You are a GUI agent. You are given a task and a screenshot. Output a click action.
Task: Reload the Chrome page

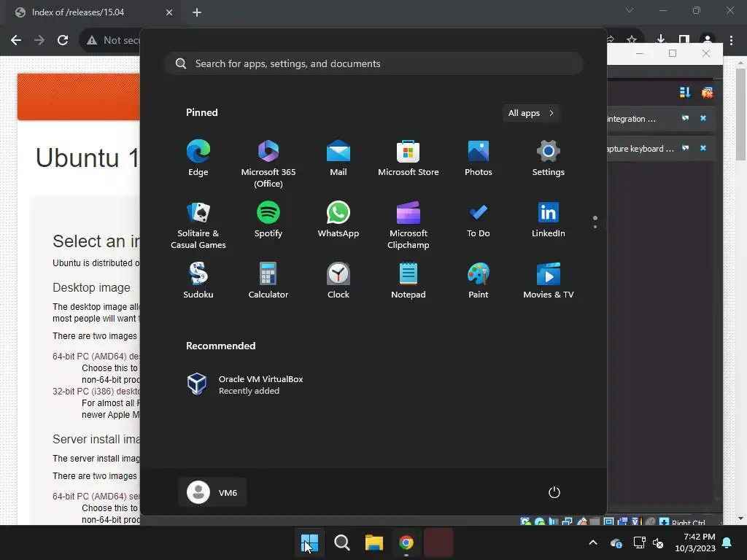point(63,41)
